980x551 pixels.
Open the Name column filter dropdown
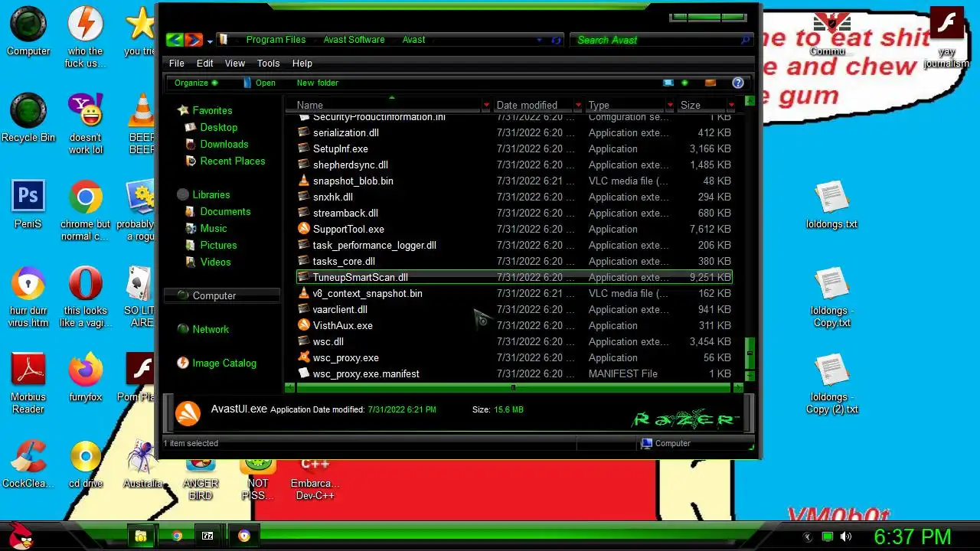point(486,105)
